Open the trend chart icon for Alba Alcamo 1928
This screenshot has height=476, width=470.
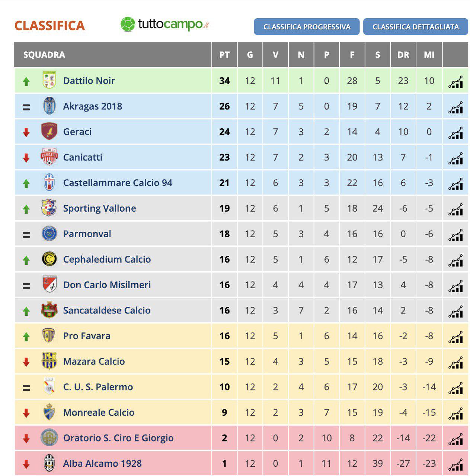(455, 464)
